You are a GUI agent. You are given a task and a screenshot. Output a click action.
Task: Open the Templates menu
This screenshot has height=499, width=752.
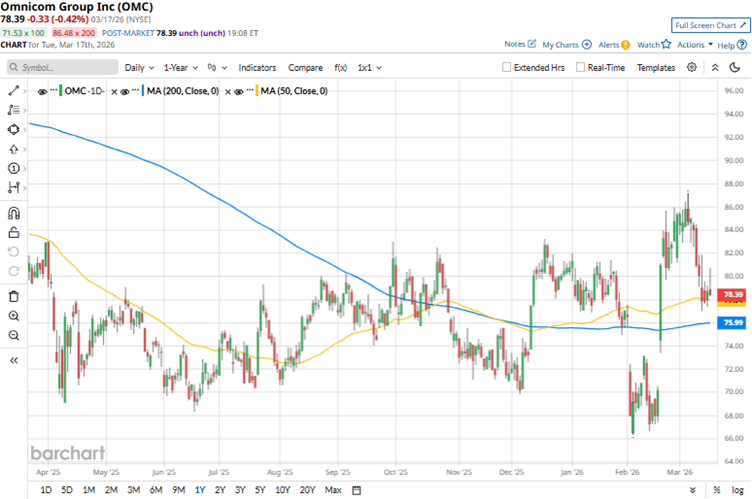(656, 68)
